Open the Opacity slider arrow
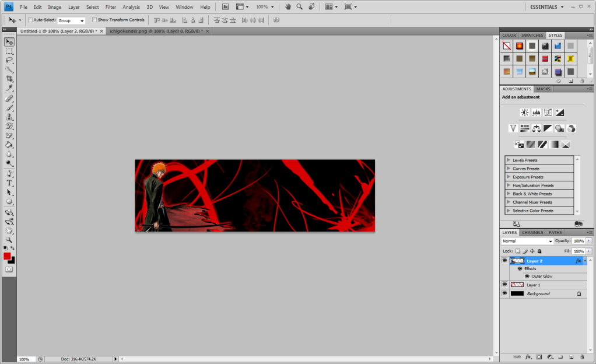Screen dimensions: 596x364 [x=589, y=241]
